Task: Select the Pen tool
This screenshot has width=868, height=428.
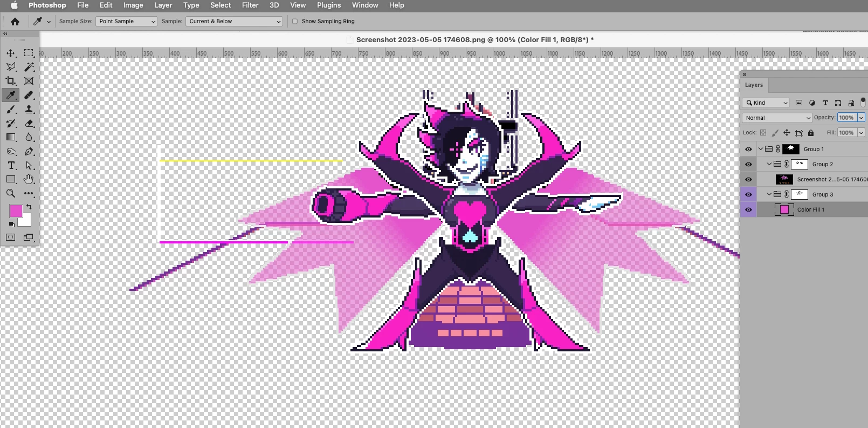Action: (x=29, y=151)
